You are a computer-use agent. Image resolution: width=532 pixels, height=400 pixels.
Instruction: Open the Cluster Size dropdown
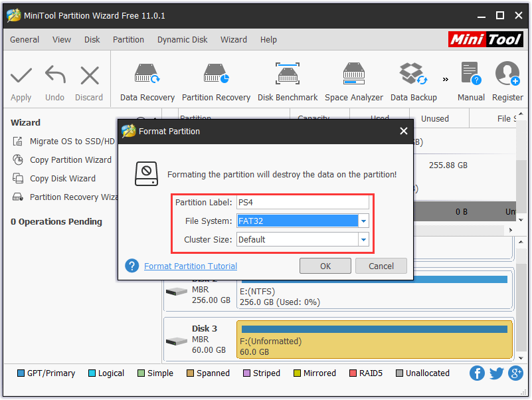pyautogui.click(x=363, y=239)
